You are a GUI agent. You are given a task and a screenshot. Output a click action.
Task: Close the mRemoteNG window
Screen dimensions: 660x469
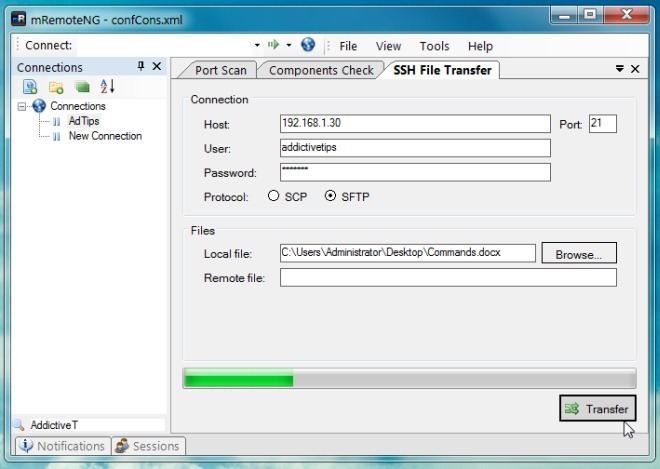point(626,15)
